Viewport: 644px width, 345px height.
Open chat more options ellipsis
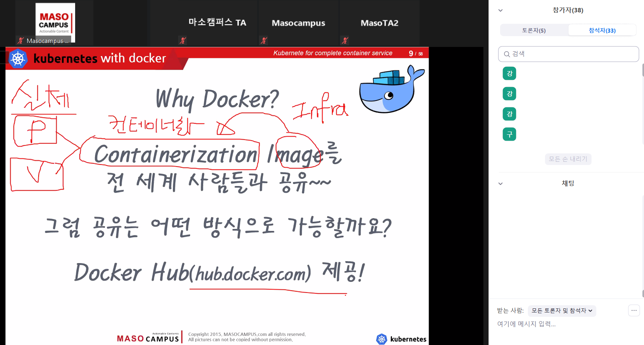coord(634,310)
